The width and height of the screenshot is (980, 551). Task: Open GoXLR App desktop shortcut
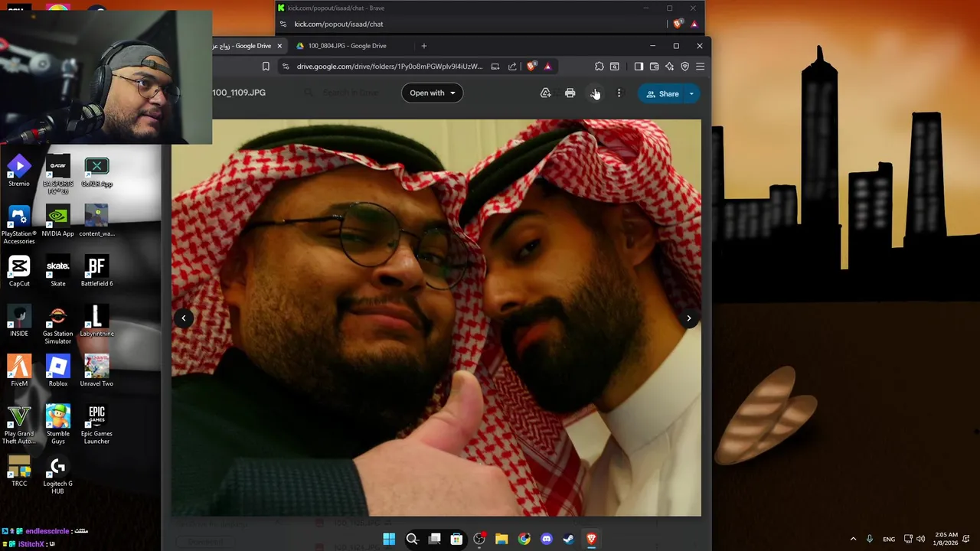pos(96,172)
